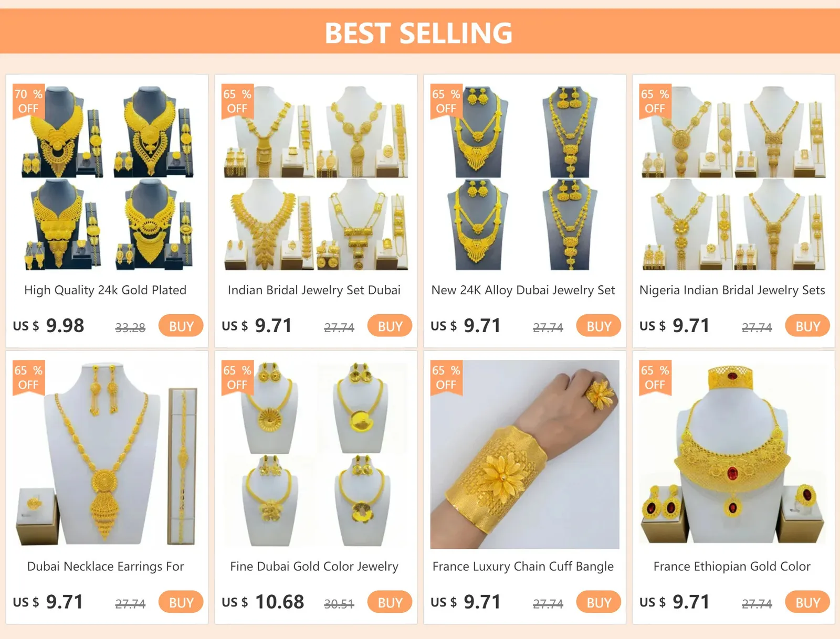
Task: Click BUY for France Ethiopian Gold Color
Action: coord(807,602)
